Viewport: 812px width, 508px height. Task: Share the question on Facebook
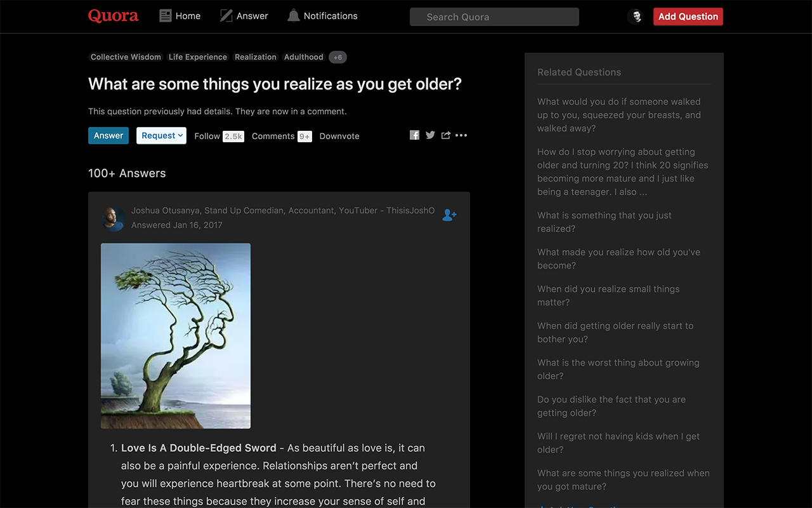point(414,135)
